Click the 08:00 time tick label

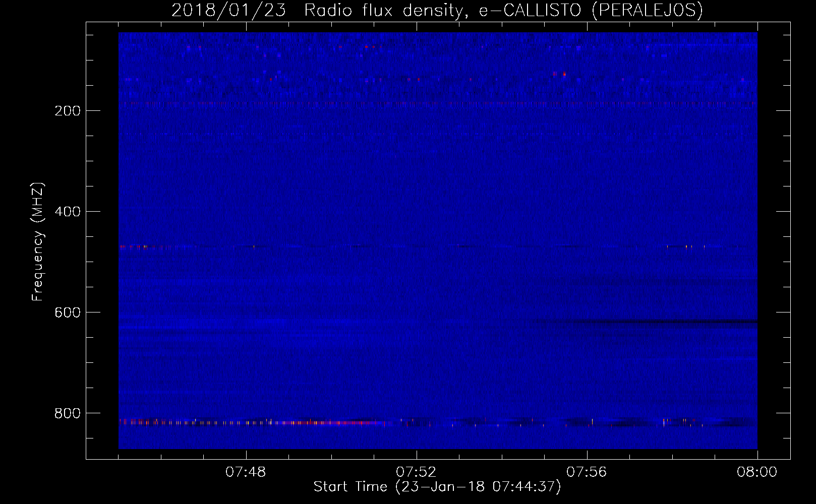coord(757,472)
